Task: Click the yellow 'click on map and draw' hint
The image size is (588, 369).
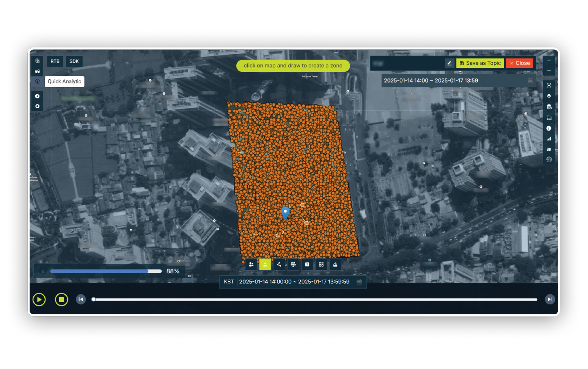Action: pos(293,66)
